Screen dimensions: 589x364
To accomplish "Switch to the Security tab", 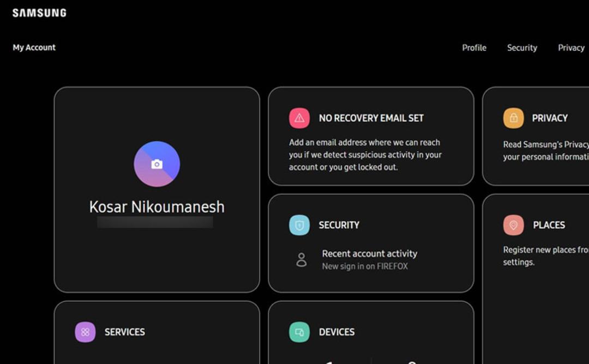I will 522,47.
